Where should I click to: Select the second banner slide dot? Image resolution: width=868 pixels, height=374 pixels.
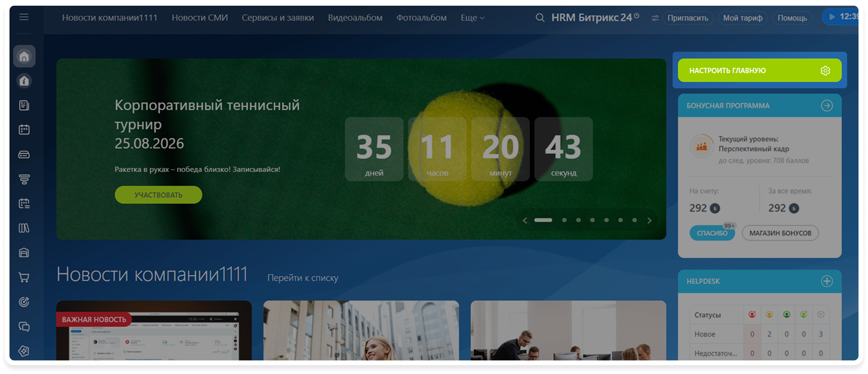(x=564, y=220)
